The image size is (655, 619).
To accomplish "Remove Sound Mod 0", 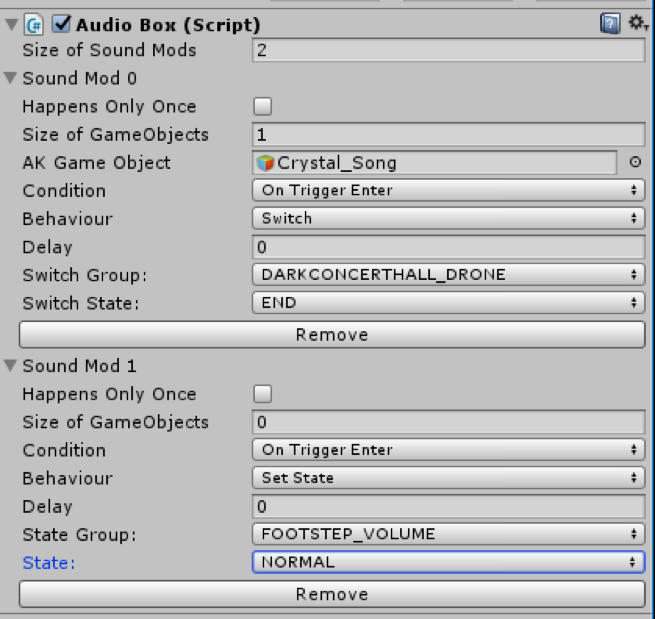I will pyautogui.click(x=332, y=335).
